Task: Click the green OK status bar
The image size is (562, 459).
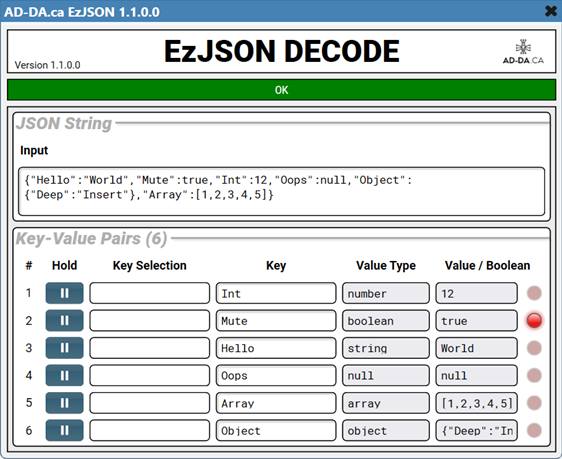Action: coord(281,90)
